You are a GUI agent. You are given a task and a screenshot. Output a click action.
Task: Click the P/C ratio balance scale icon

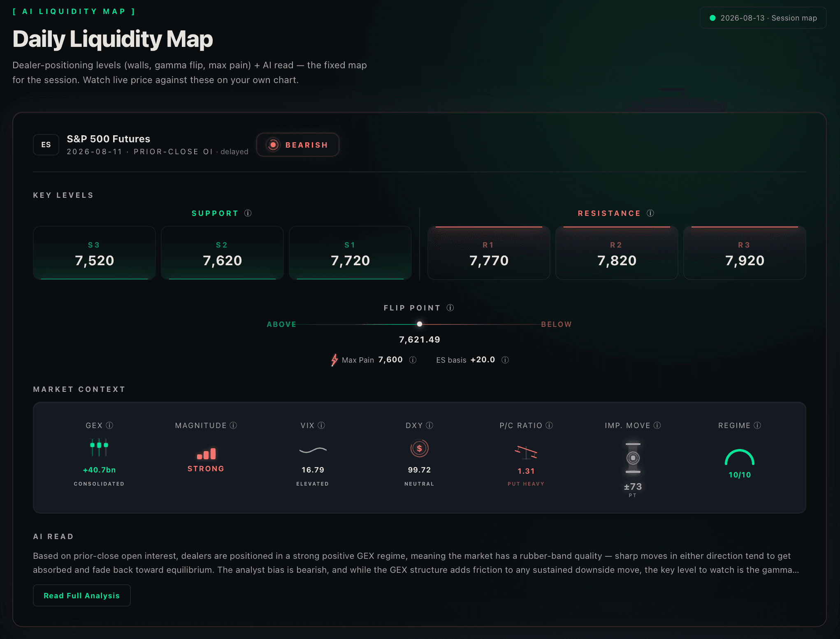point(526,452)
